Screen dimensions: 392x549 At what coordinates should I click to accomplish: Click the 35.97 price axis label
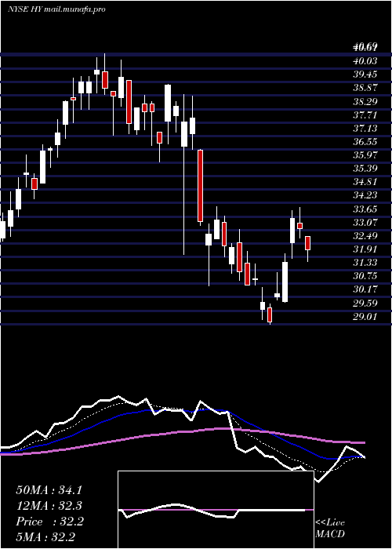coord(365,155)
